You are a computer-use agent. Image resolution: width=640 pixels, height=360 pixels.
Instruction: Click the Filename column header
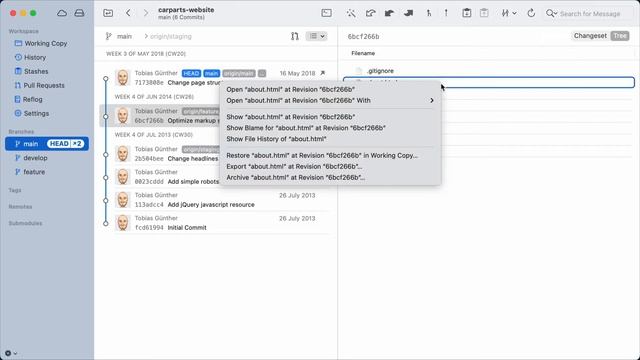[x=363, y=53]
